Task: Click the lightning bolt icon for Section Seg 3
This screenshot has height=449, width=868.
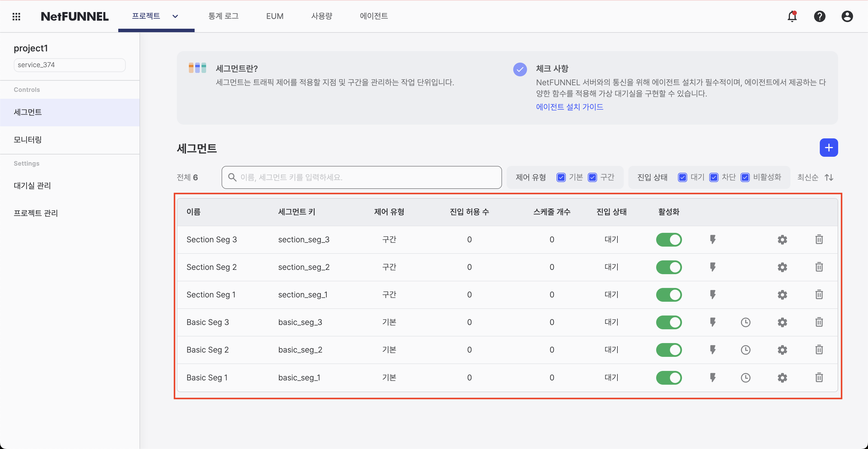Action: (x=713, y=239)
